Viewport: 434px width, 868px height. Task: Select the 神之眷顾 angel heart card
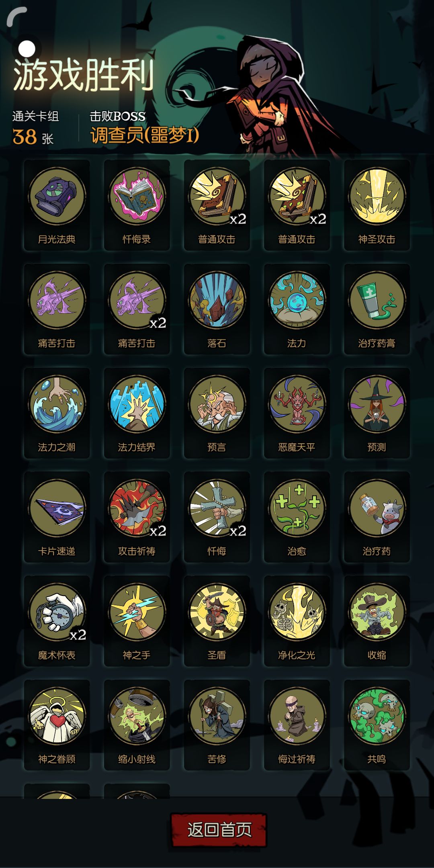pyautogui.click(x=57, y=725)
